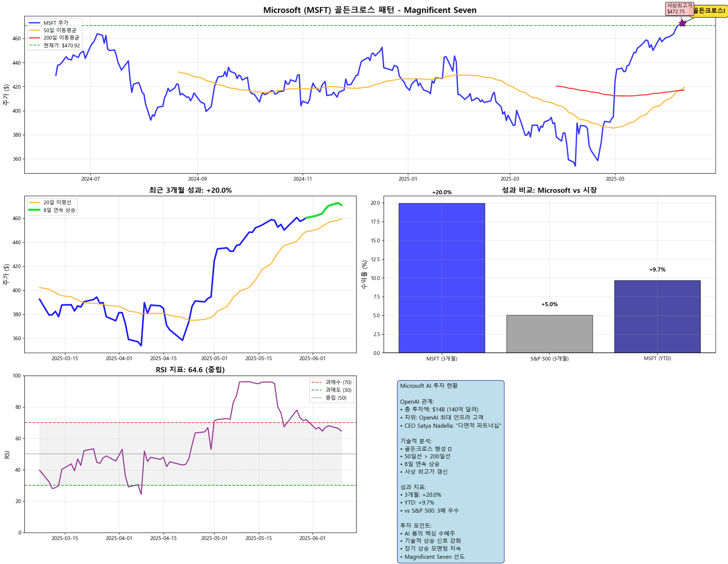The height and width of the screenshot is (564, 728).
Task: Click the 과매수 (70) legend entry
Action: (338, 382)
